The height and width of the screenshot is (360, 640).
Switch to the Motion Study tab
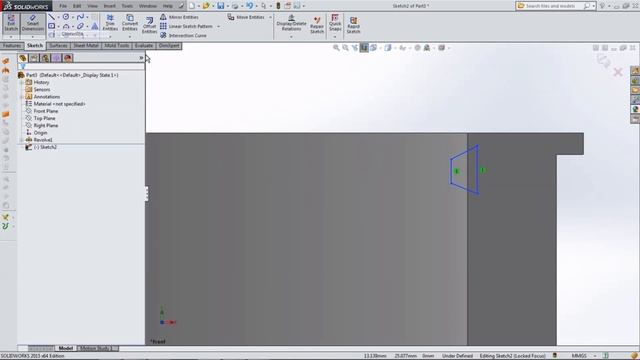tap(96, 348)
